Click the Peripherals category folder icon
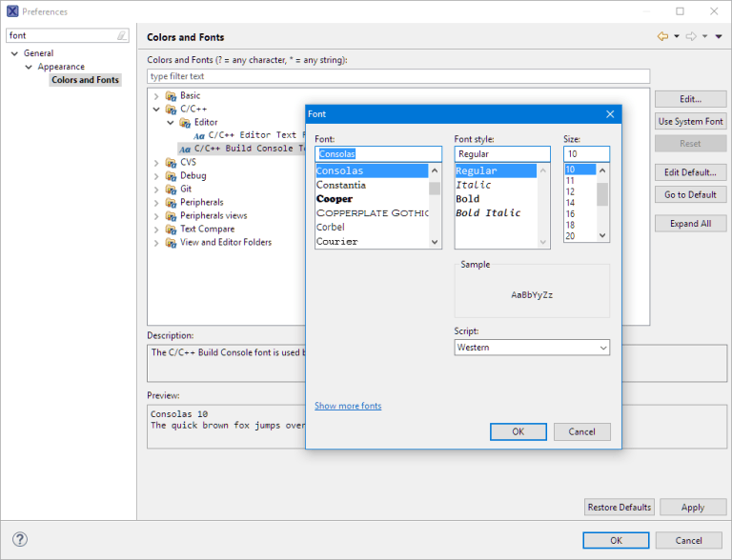 171,203
